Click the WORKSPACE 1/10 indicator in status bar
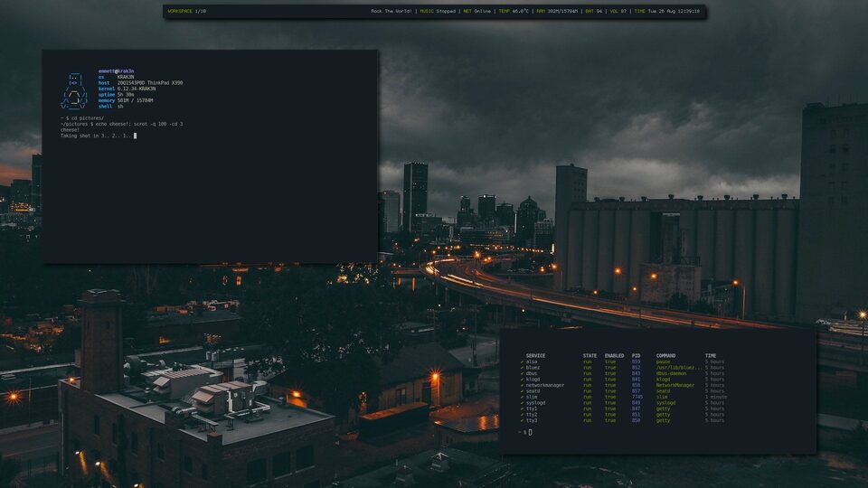 coord(186,11)
